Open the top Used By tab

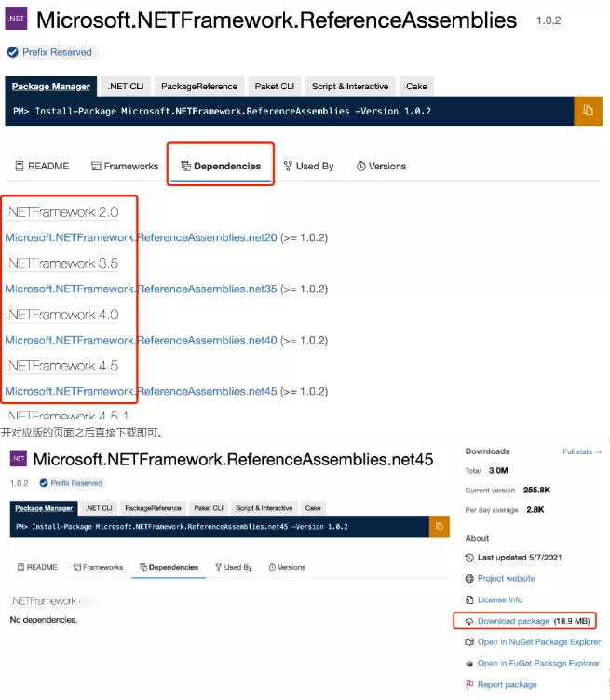click(x=308, y=166)
